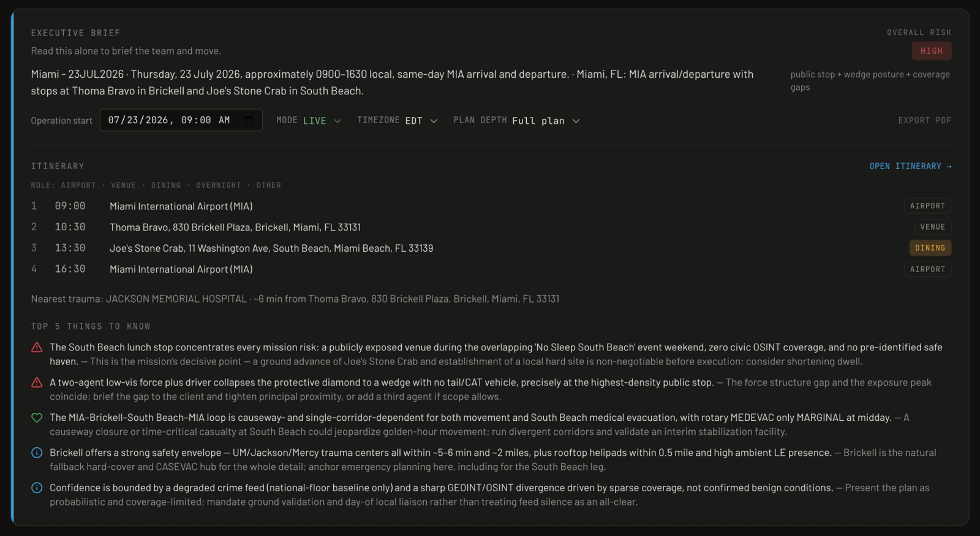Select the 10:30 Thoma Bravo itinerary stop
The width and height of the screenshot is (980, 536).
tap(491, 227)
